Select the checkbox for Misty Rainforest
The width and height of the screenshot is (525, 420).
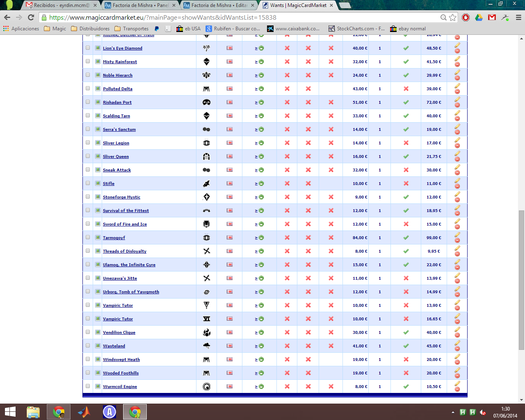[x=88, y=61]
